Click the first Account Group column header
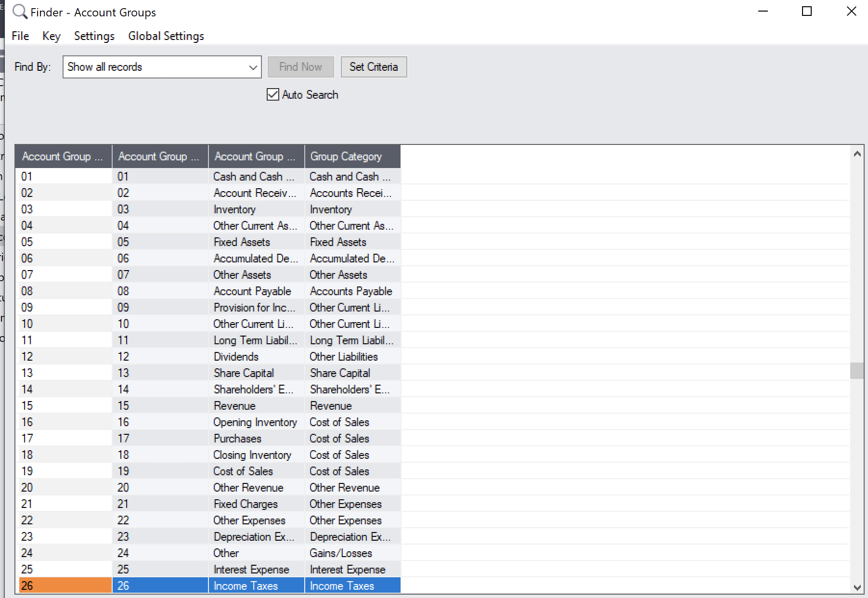 pyautogui.click(x=64, y=156)
